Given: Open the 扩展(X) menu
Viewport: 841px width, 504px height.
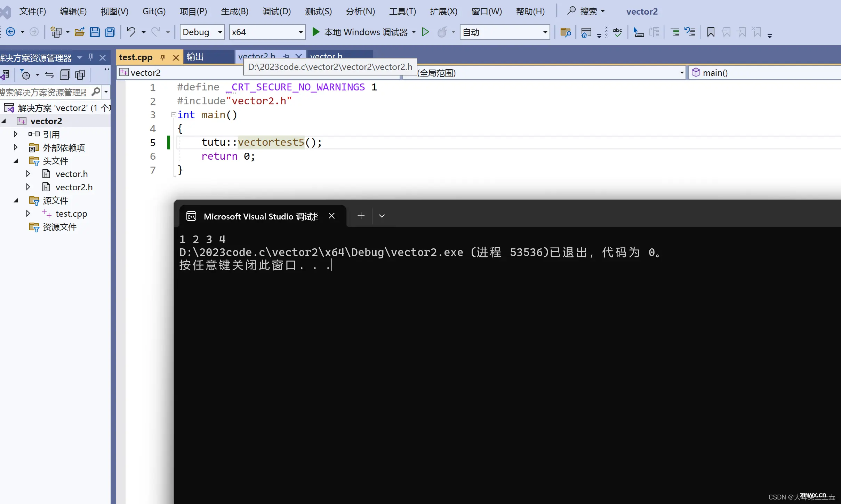Looking at the screenshot, I should point(444,11).
